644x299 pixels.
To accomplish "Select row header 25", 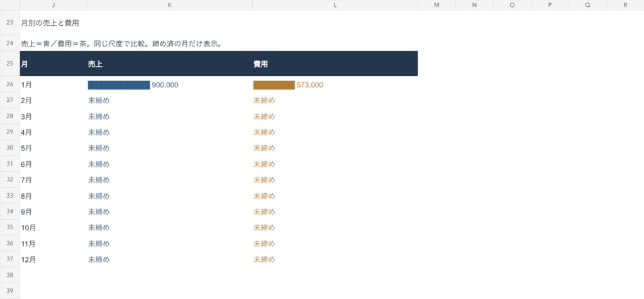I will 10,64.
